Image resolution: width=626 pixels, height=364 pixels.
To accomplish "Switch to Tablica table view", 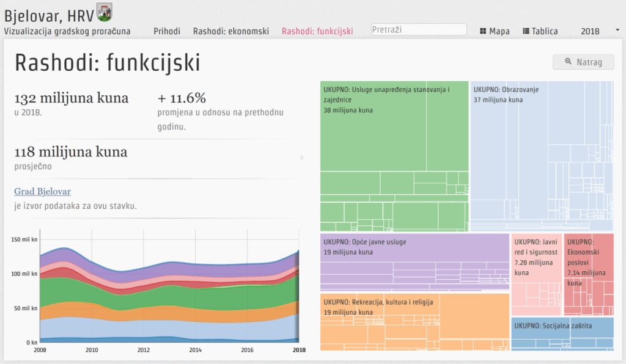I will click(540, 31).
